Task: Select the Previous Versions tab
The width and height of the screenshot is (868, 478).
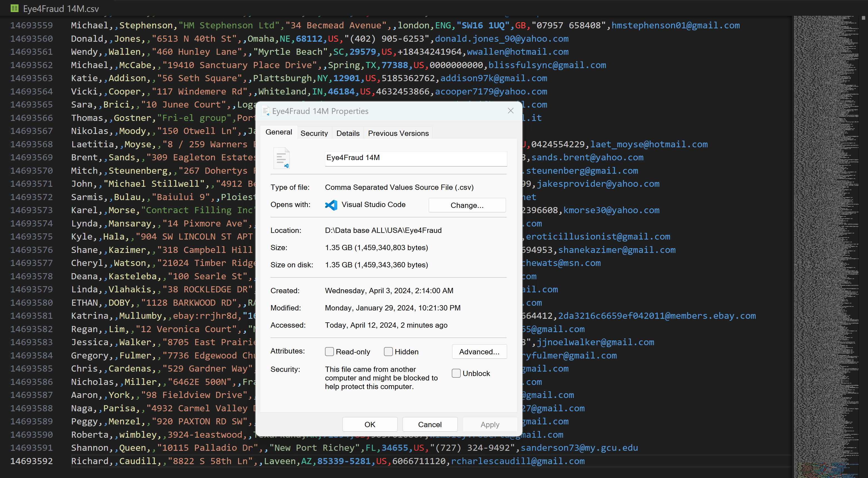Action: pos(398,133)
